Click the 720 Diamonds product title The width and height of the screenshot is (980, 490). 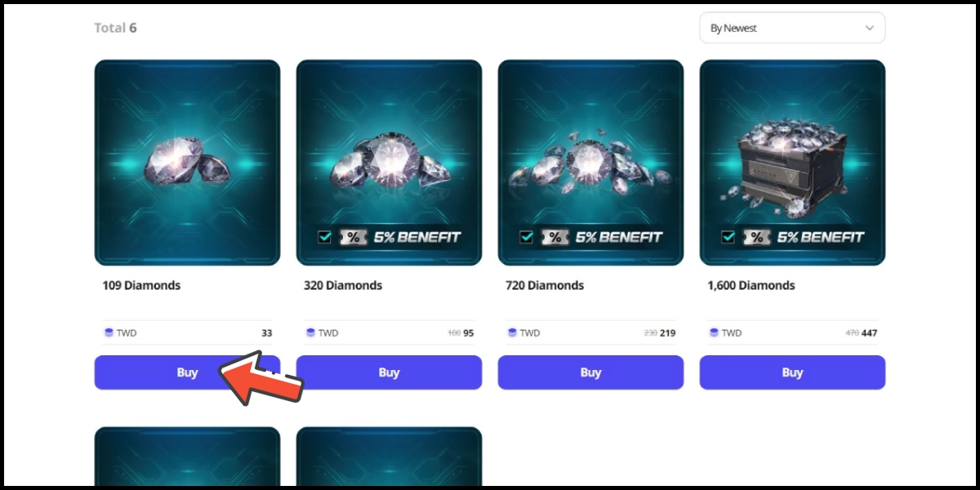pyautogui.click(x=545, y=286)
